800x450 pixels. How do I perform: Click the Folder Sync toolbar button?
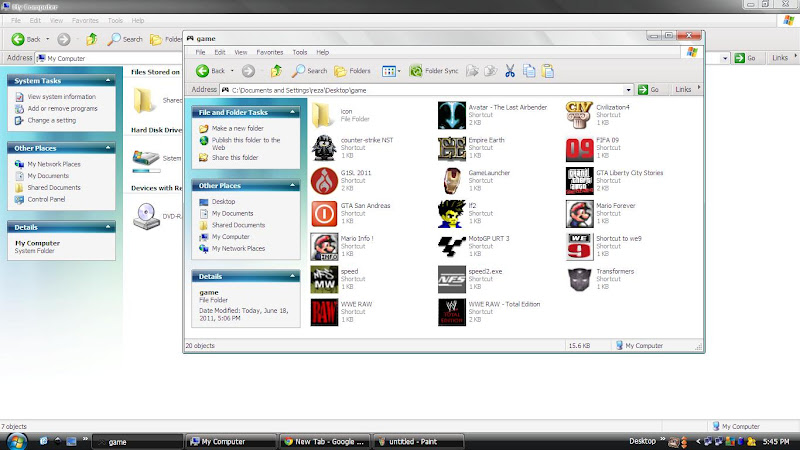tap(433, 71)
